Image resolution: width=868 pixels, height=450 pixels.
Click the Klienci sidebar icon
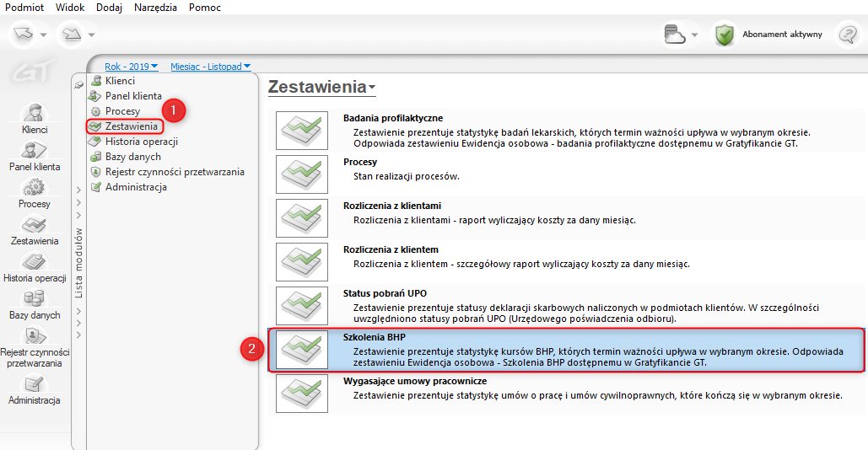pyautogui.click(x=35, y=113)
